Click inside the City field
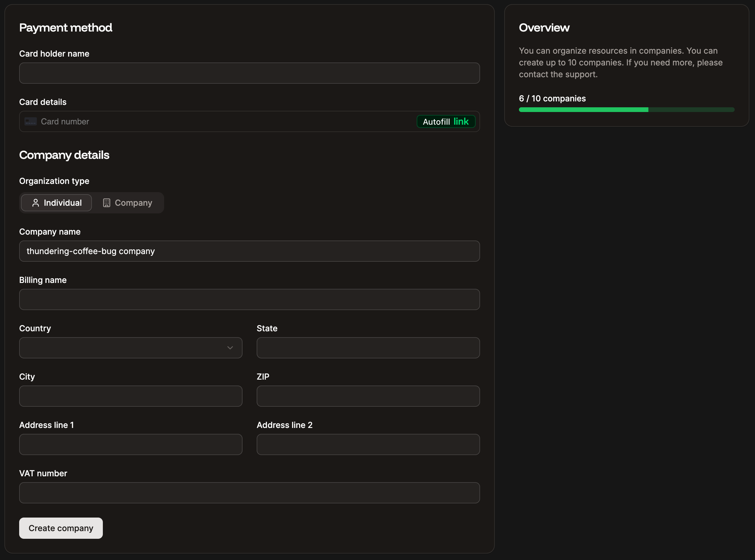Screen dimensions: 755x560 click(131, 396)
